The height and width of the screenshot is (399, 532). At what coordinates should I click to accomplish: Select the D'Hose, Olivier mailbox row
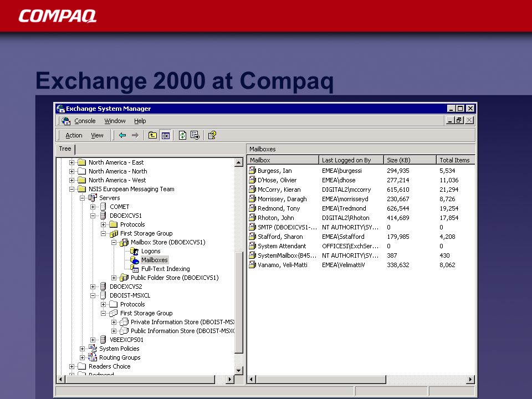pos(361,180)
